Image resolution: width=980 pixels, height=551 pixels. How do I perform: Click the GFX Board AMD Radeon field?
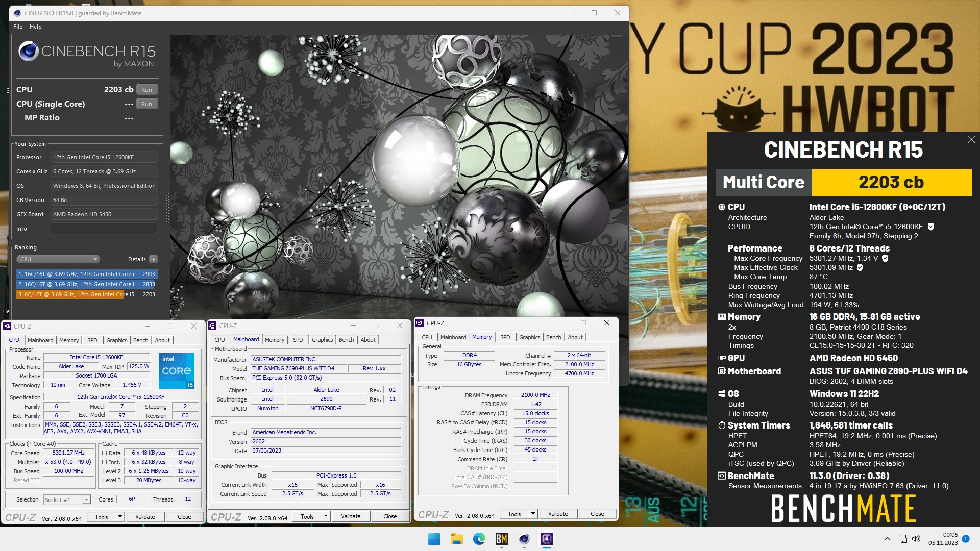[104, 214]
